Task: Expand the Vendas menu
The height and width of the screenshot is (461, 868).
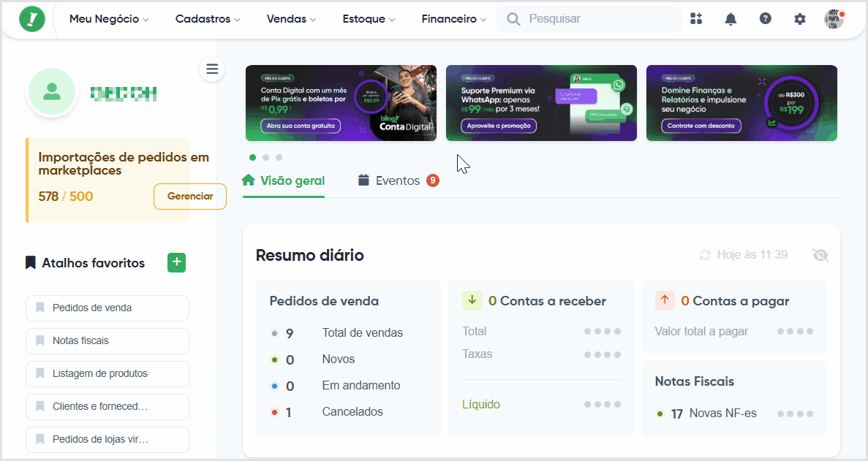Action: pos(291,19)
